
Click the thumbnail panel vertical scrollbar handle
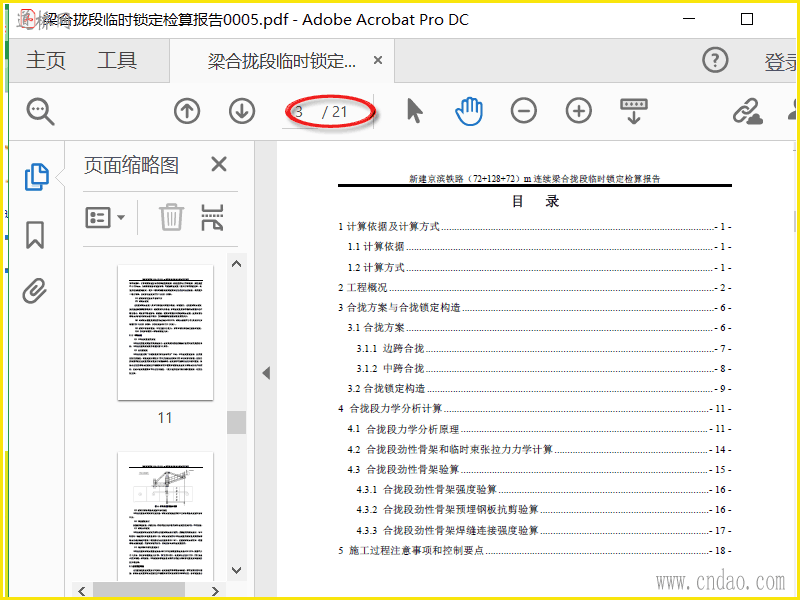[x=236, y=422]
